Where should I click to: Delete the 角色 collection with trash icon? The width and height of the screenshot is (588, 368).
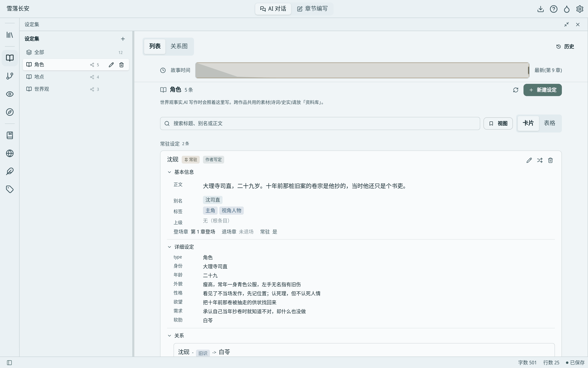121,65
